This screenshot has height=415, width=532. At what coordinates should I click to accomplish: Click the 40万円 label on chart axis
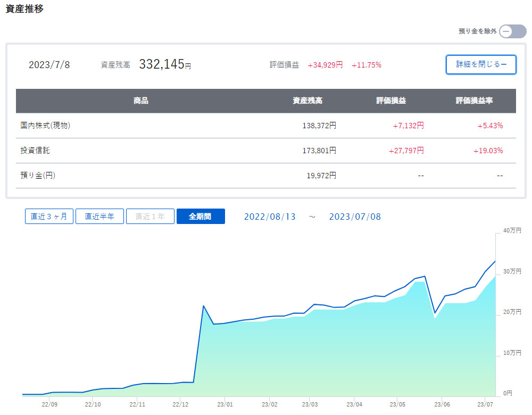coord(512,230)
